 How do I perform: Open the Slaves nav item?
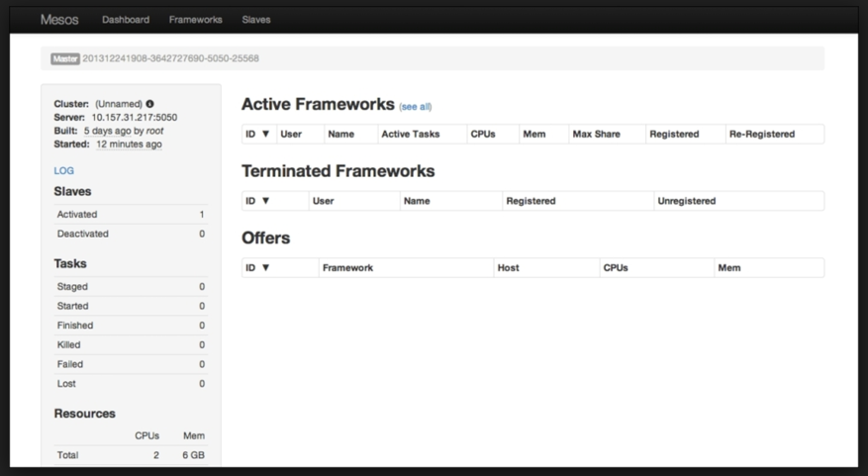(256, 20)
